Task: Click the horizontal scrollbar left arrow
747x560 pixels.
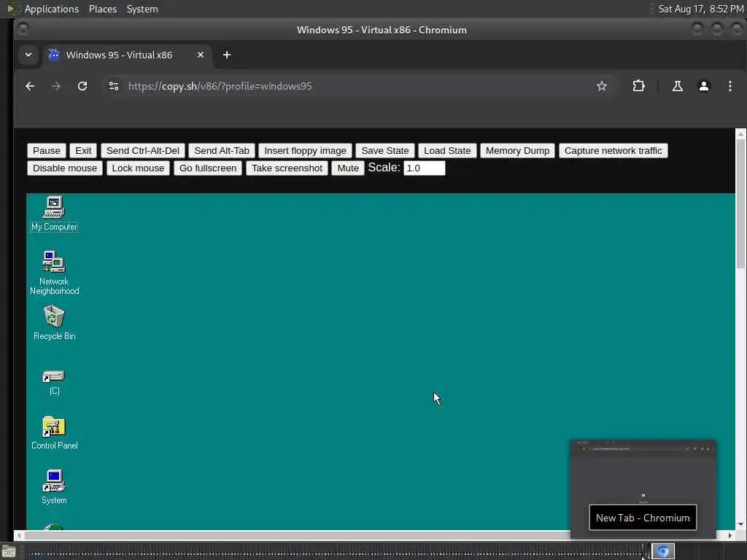Action: click(19, 535)
